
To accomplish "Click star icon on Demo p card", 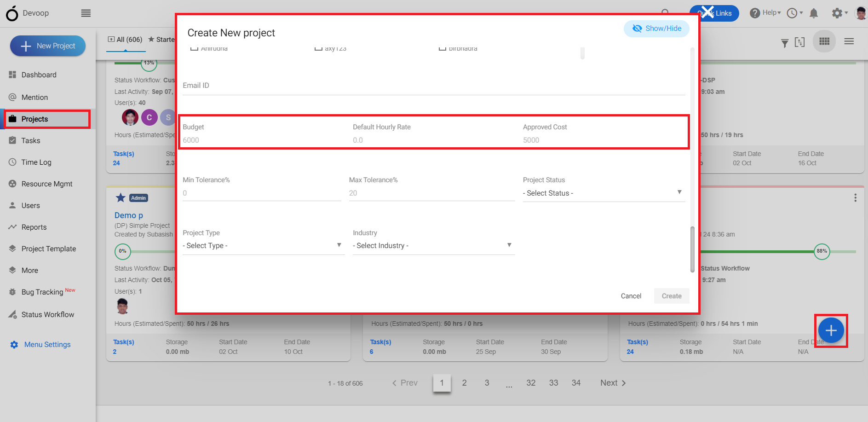I will coord(121,198).
